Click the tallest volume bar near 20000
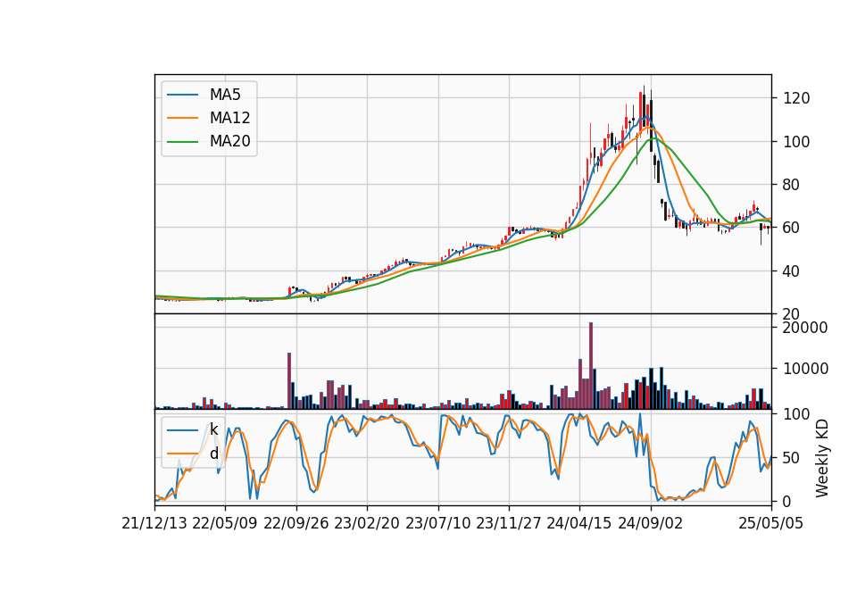The width and height of the screenshot is (857, 616). click(x=591, y=366)
